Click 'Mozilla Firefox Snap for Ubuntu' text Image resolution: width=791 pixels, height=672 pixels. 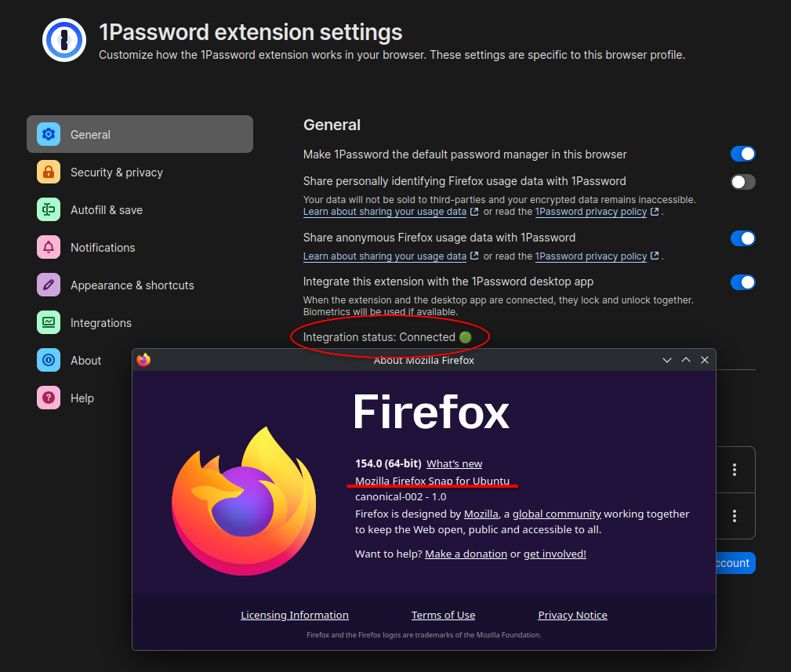tap(432, 481)
